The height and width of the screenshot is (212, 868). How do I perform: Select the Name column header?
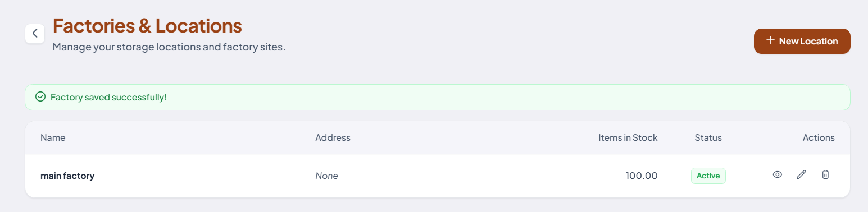click(x=53, y=137)
